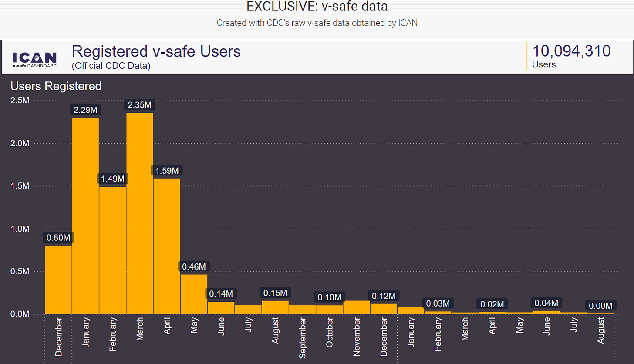Image resolution: width=634 pixels, height=364 pixels.
Task: Select the February bar labeled 1.49M
Action: point(112,250)
